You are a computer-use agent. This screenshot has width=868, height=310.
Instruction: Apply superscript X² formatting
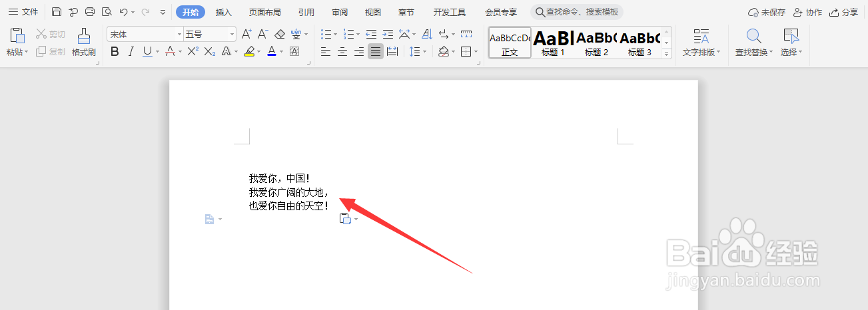(193, 51)
